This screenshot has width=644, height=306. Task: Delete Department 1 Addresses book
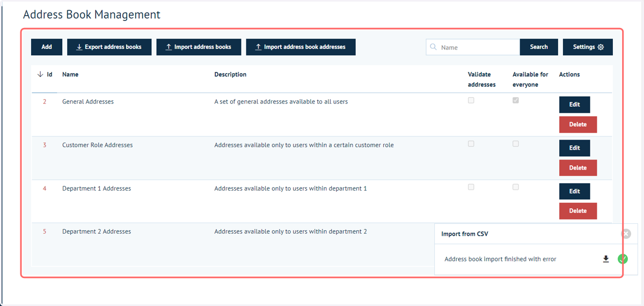tap(578, 210)
